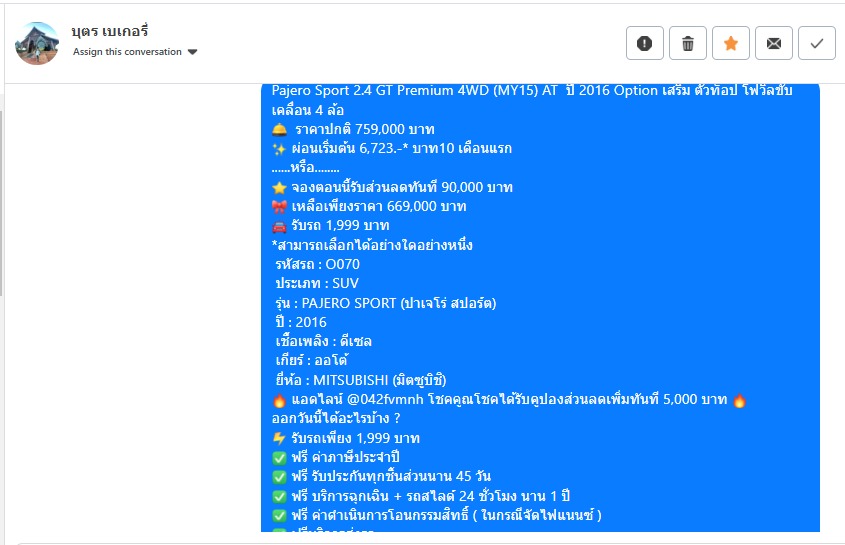Image resolution: width=845 pixels, height=545 pixels.
Task: Toggle the orange follow-up star
Action: (x=731, y=43)
